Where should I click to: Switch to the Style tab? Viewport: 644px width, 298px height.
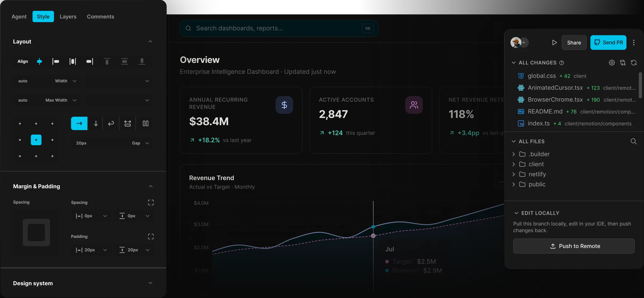[x=43, y=17]
